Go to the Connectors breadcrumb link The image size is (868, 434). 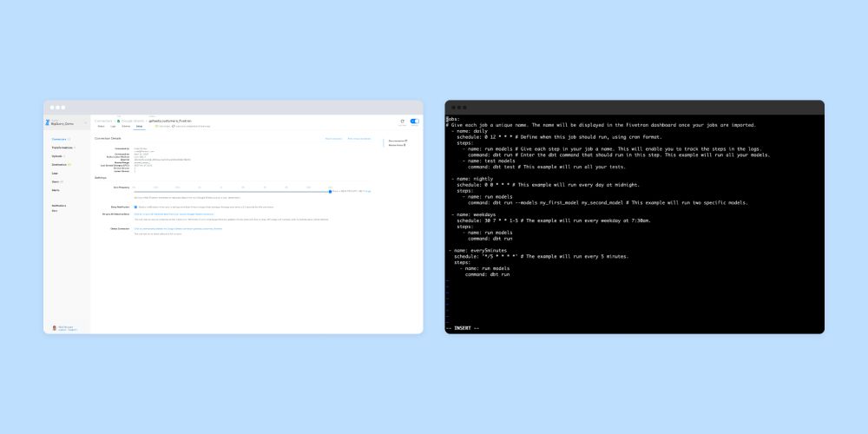tap(103, 121)
